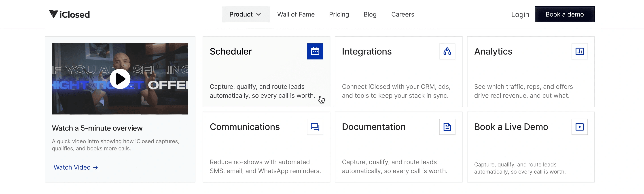Click the Communications chat bubbles icon
644x194 pixels.
click(315, 127)
